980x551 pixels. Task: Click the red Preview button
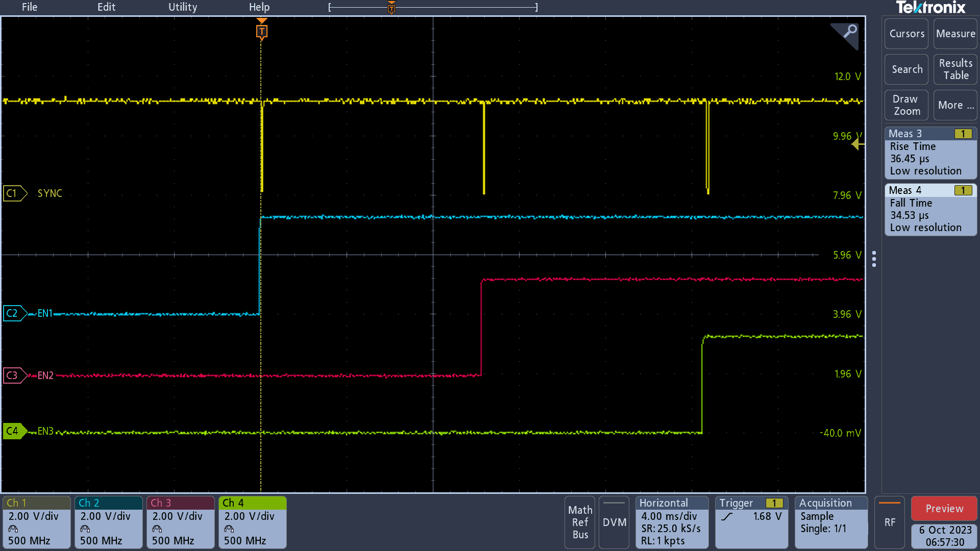click(944, 509)
